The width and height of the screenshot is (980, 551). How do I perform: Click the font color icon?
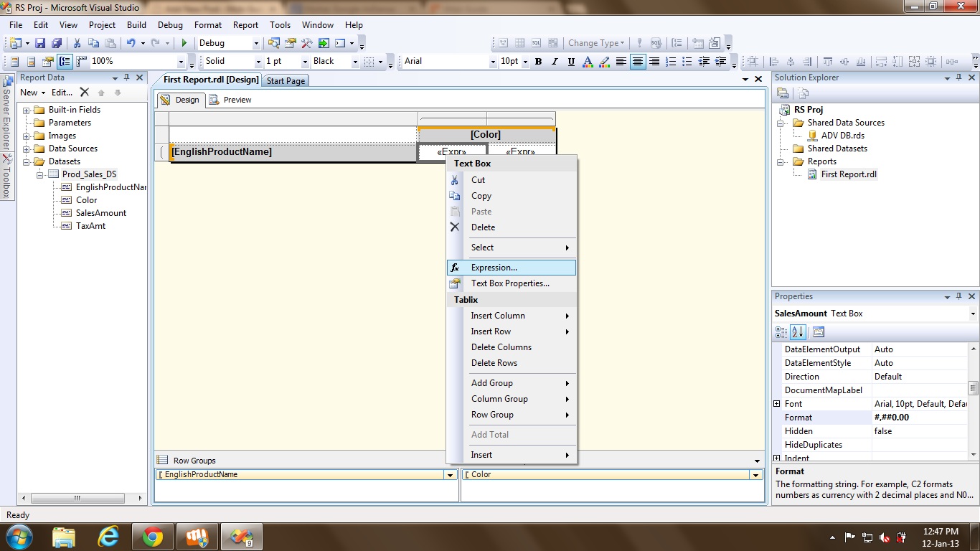[588, 62]
